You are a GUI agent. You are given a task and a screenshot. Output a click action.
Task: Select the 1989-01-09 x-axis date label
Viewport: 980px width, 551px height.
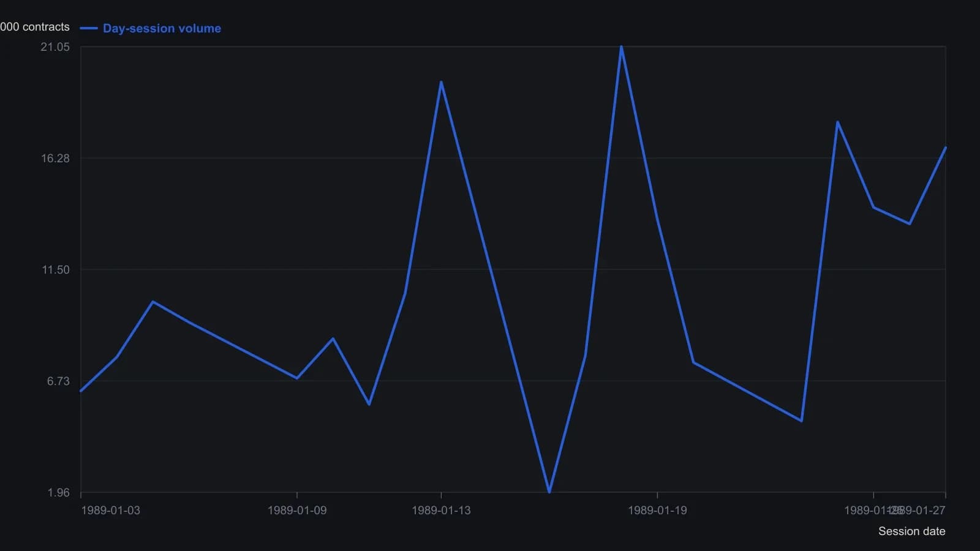tap(297, 511)
